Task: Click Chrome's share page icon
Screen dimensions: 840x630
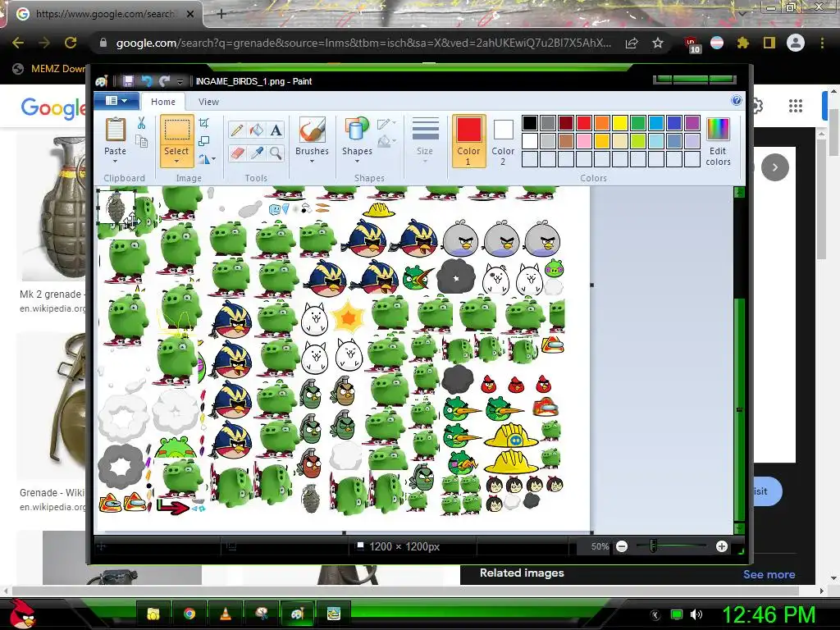Action: [x=632, y=43]
